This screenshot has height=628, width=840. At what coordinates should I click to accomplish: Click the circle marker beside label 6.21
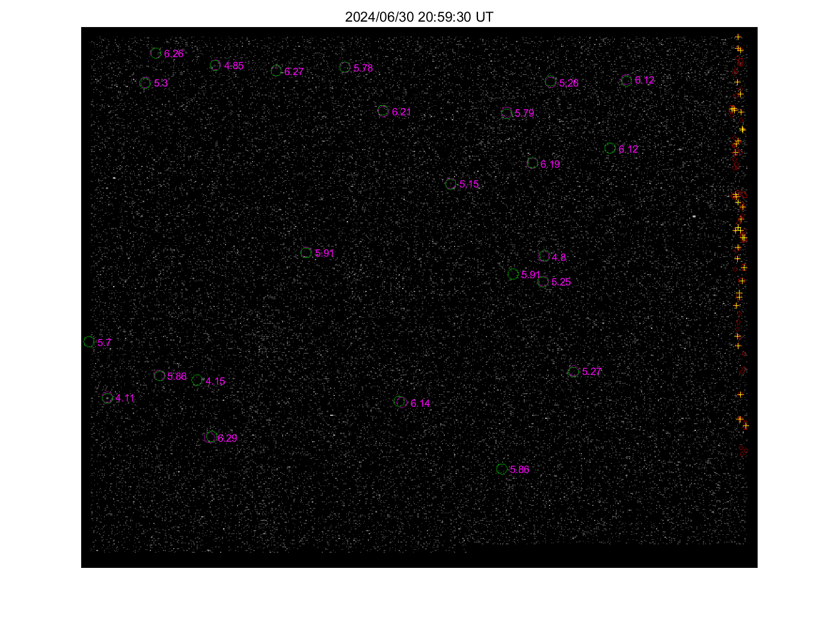(383, 111)
